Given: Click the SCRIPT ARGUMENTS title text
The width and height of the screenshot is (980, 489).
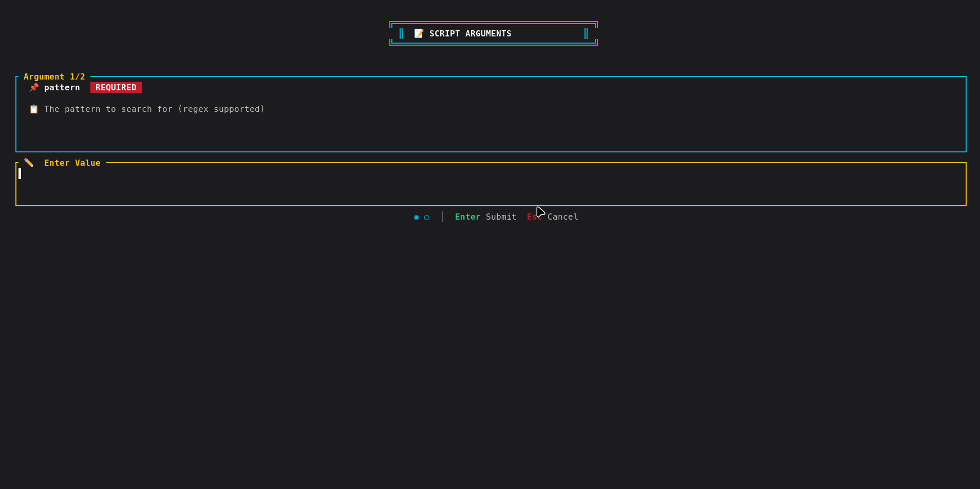Looking at the screenshot, I should point(470,33).
